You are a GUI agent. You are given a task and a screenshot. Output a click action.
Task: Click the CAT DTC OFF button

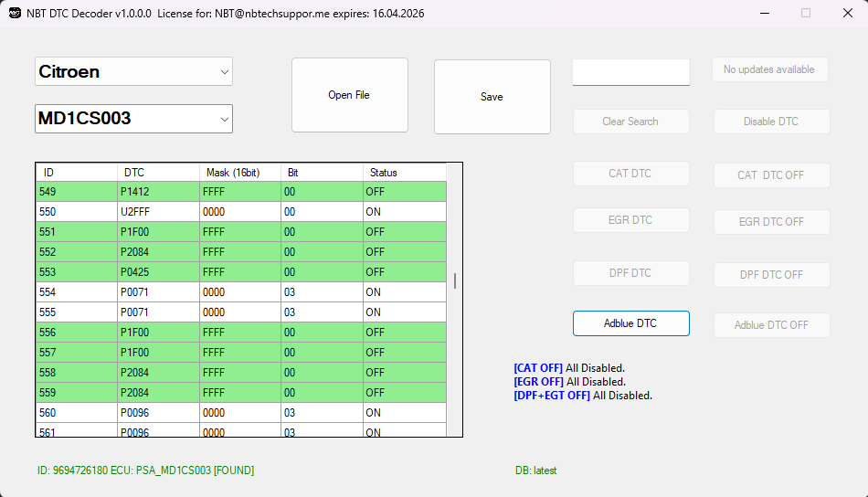(771, 174)
